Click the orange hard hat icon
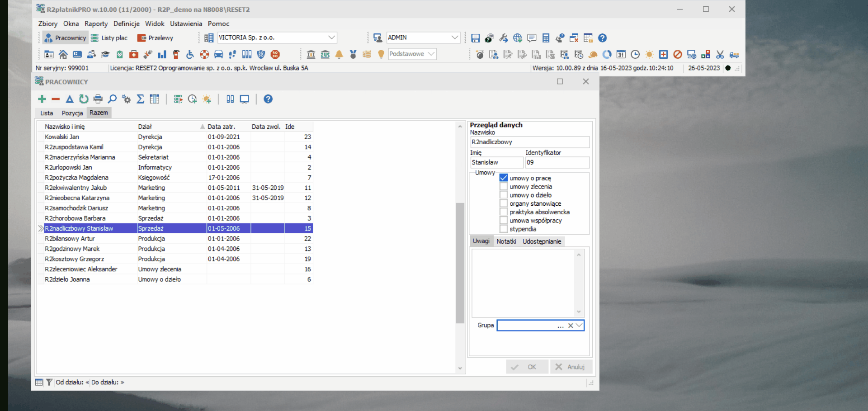Screen dimensions: 868x411 (593, 54)
